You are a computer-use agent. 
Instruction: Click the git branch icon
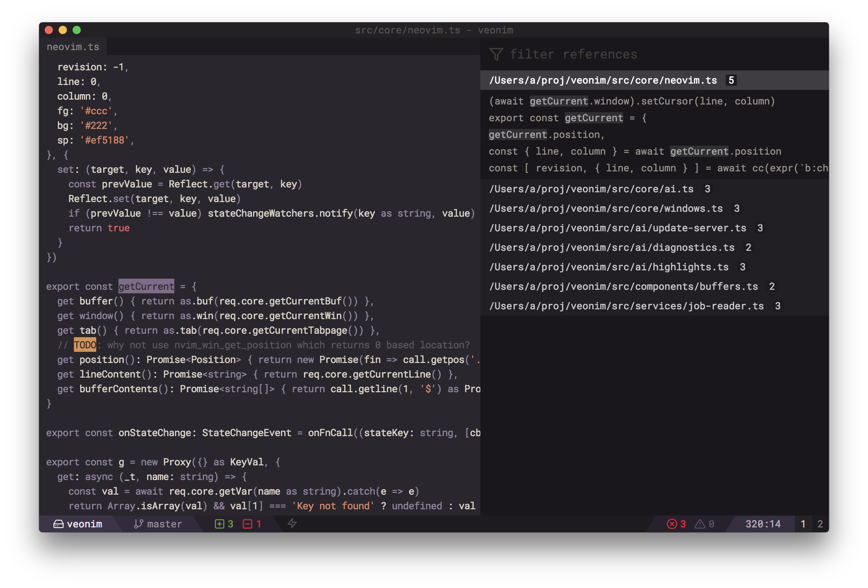139,524
